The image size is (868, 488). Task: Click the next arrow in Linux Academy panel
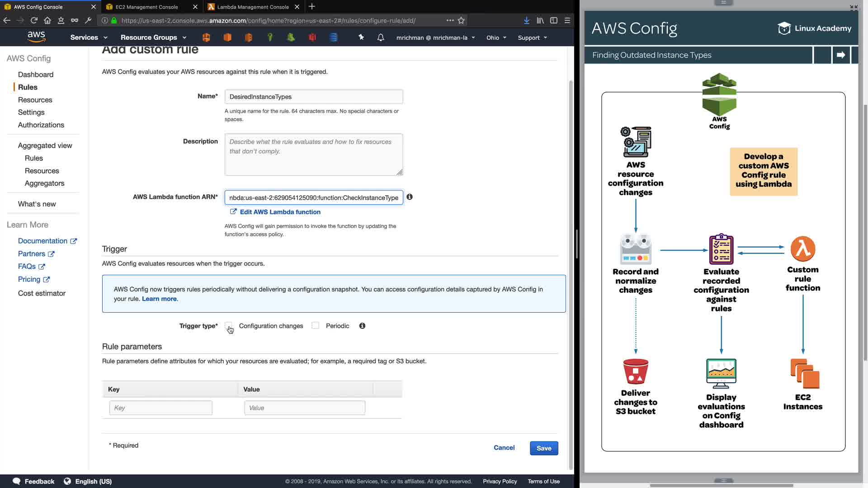point(841,55)
